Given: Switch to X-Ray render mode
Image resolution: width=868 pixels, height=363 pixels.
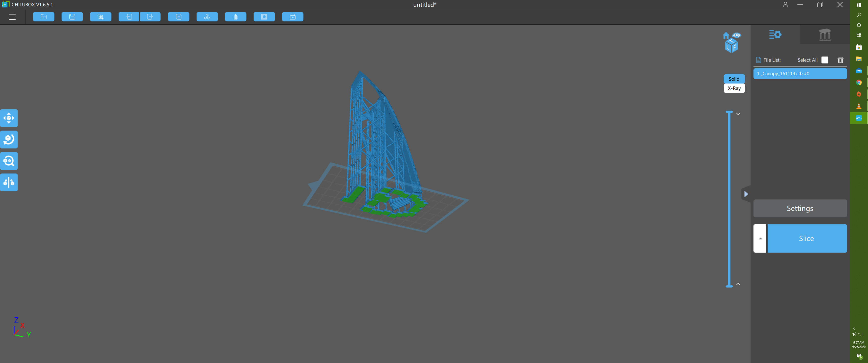Looking at the screenshot, I should 734,88.
